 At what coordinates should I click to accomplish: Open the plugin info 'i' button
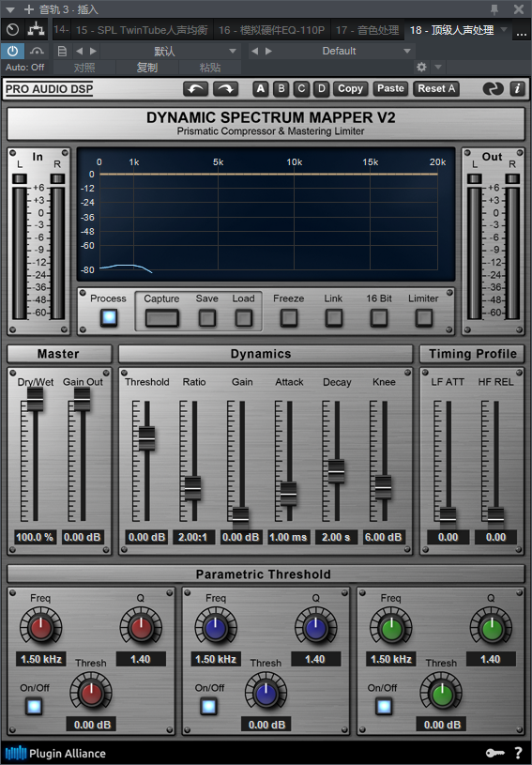click(517, 89)
